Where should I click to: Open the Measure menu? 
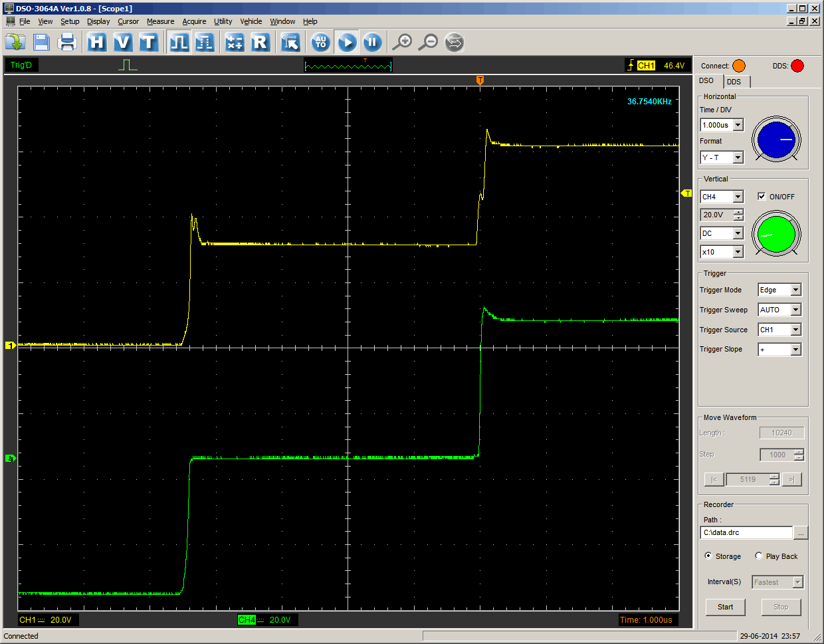(160, 21)
